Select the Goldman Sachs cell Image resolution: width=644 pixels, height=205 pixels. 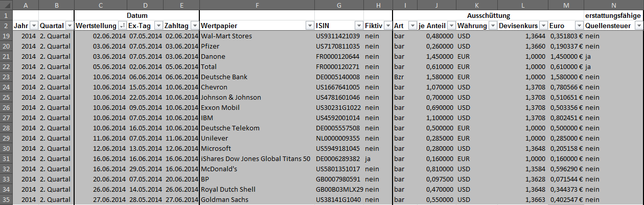coord(257,199)
